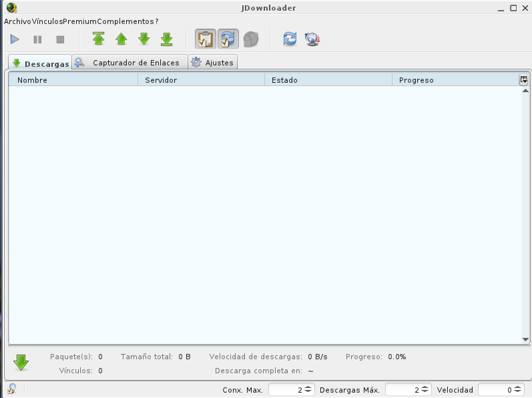Viewport: 532px width, 398px height.
Task: Move selection to top of list
Action: click(x=98, y=39)
